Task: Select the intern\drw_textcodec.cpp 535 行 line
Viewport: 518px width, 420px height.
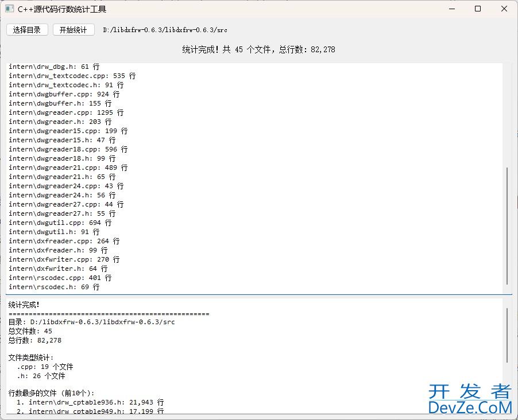Action: pos(72,76)
